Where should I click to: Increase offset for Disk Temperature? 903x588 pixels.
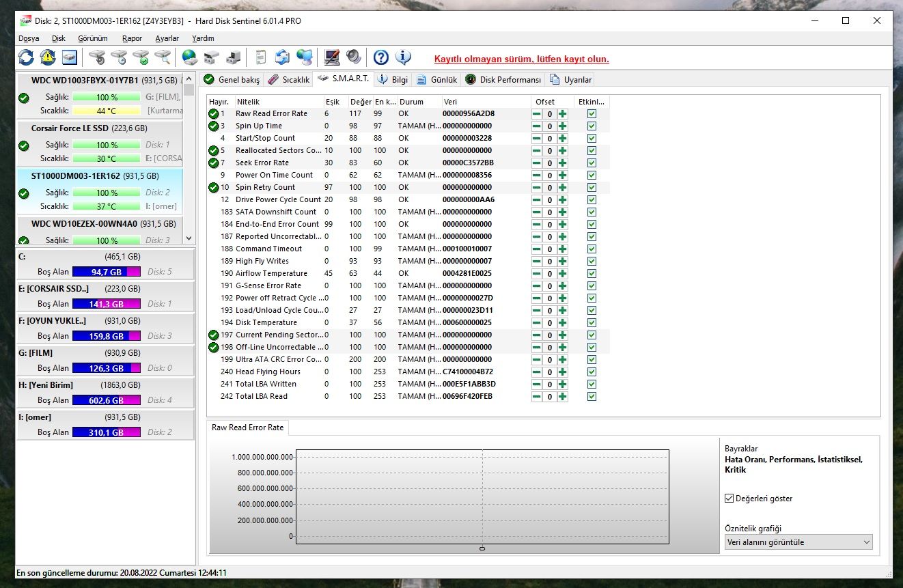(562, 323)
